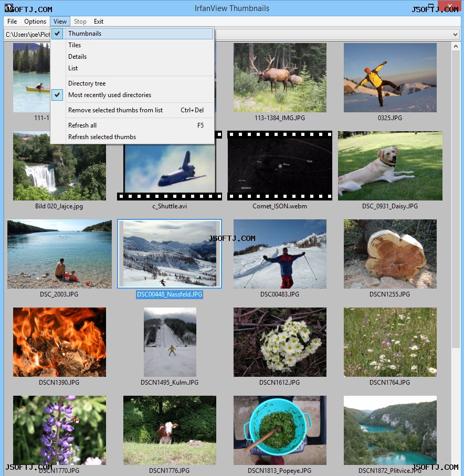The image size is (464, 476).
Task: Select the 113-1384_IMG.JPG elk thumbnail
Action: tap(280, 78)
